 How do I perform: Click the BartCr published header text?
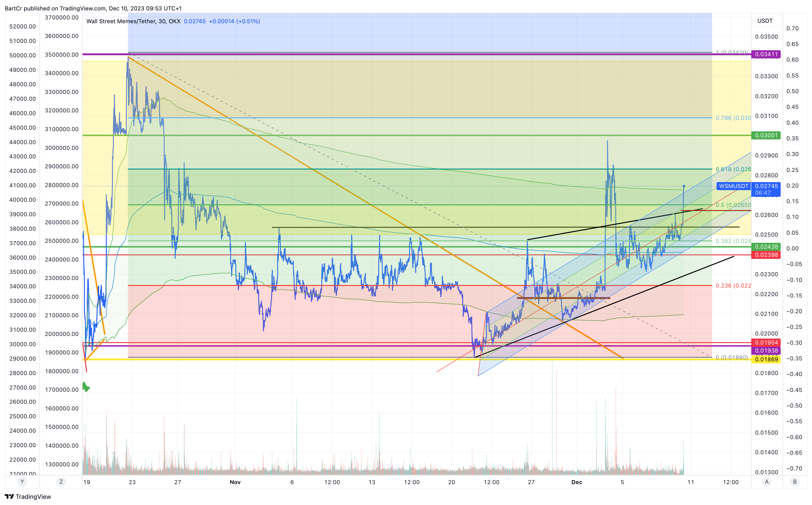pos(93,8)
